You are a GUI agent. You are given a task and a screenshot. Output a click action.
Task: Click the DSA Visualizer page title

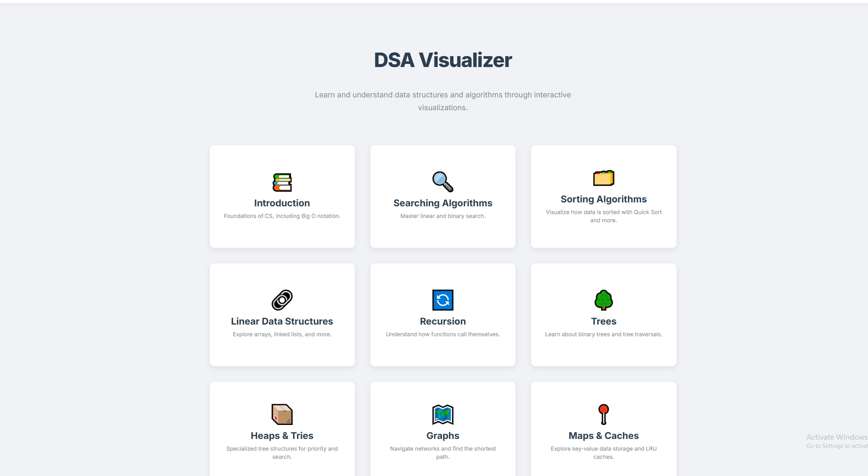(x=443, y=59)
